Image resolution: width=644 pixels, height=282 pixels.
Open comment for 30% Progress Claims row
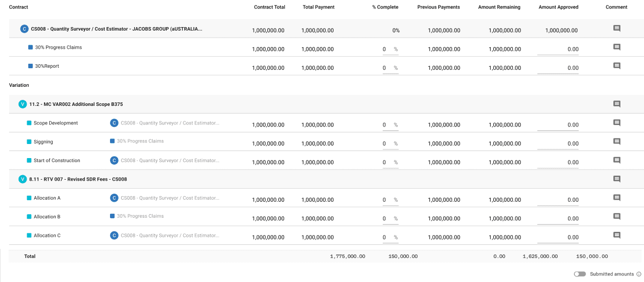tap(617, 47)
